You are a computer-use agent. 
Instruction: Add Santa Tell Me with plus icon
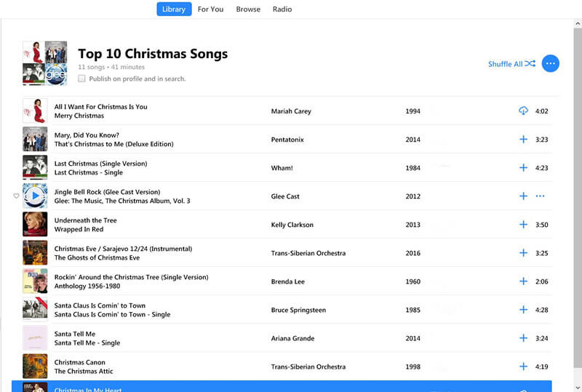coord(523,338)
